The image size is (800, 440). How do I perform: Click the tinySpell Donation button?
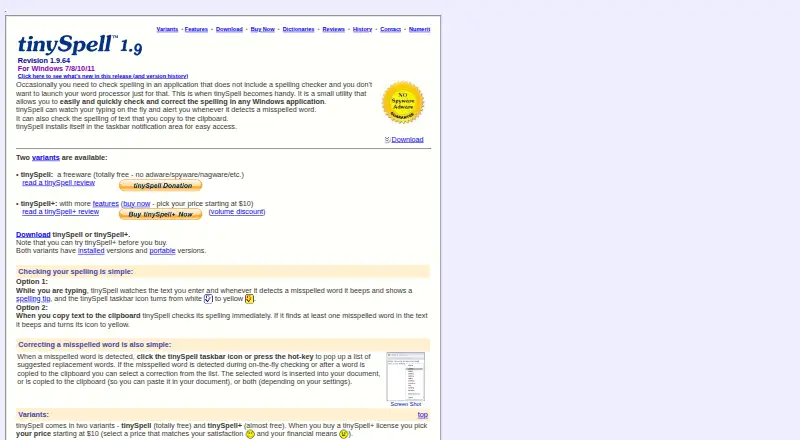[x=161, y=185]
